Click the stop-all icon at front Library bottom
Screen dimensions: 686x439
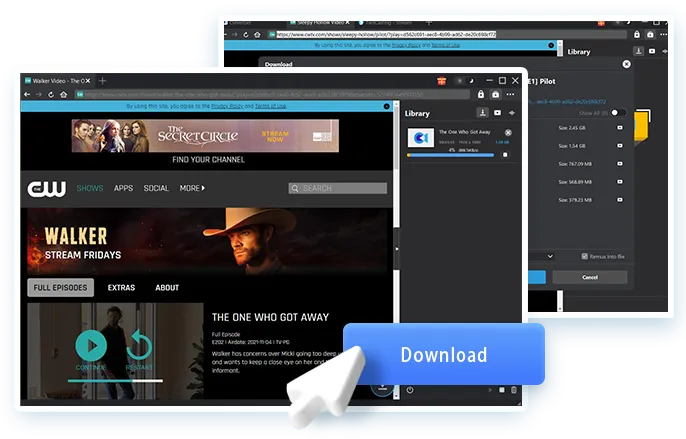[502, 390]
